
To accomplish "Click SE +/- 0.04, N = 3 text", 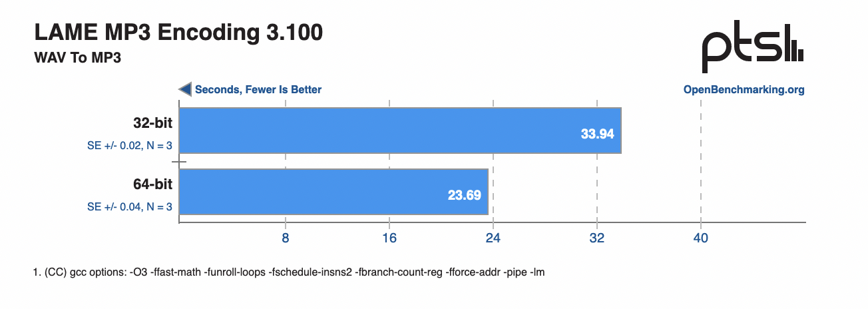I will tap(130, 206).
